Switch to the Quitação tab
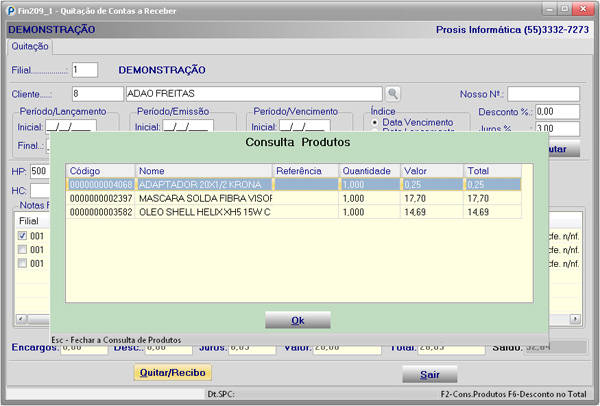This screenshot has height=406, width=600. tap(30, 46)
